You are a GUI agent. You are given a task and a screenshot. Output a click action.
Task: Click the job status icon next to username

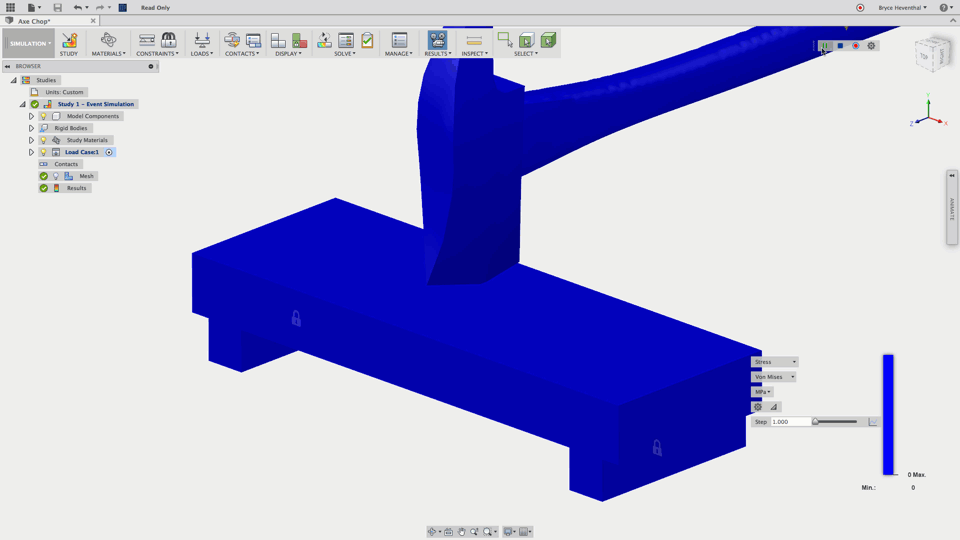[860, 8]
